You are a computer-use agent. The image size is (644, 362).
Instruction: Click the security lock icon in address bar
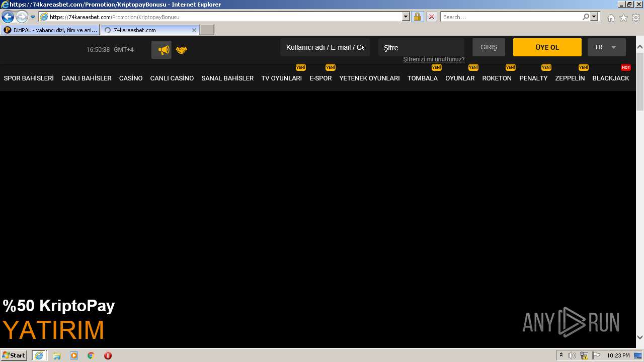pyautogui.click(x=417, y=17)
